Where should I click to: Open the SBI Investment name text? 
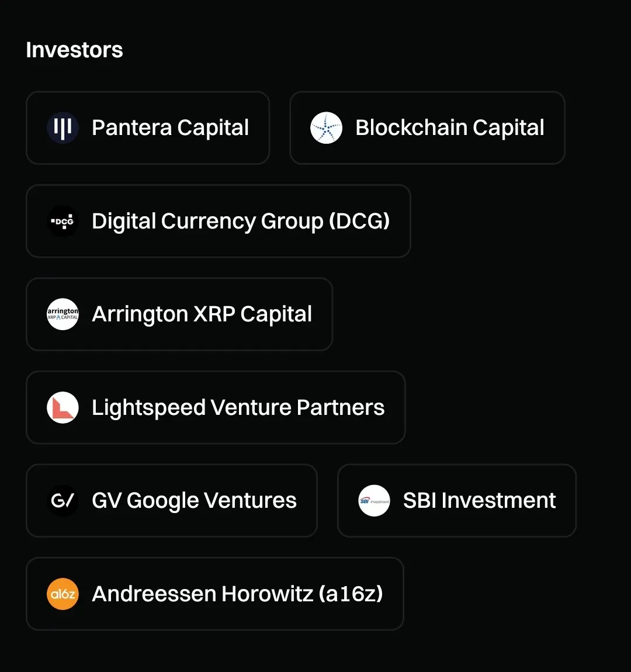pos(479,501)
